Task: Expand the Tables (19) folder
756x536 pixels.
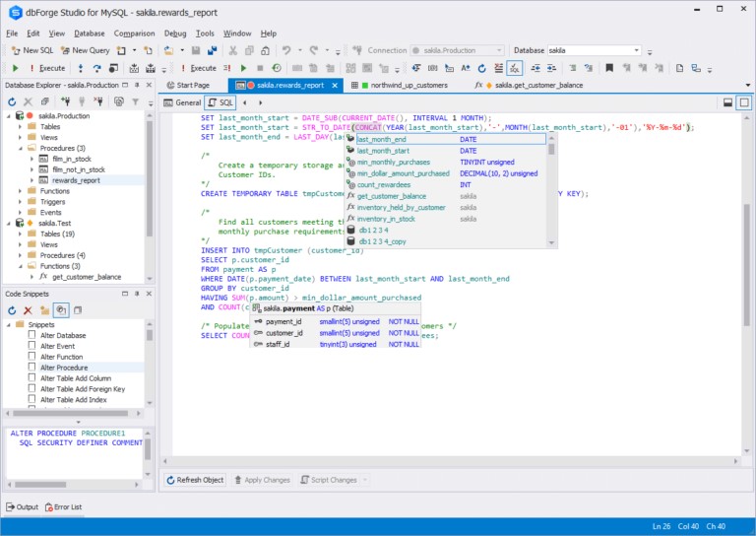Action: click(20, 234)
